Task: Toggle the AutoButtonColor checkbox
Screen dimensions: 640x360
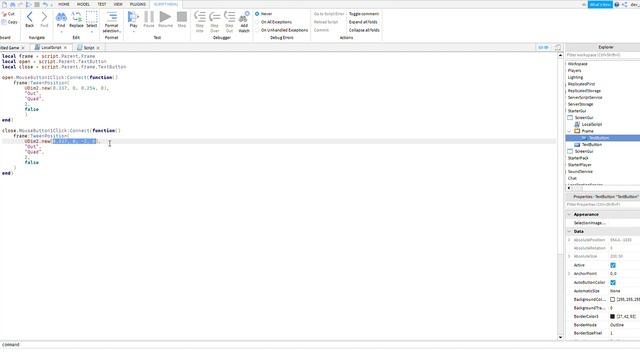Action: click(613, 282)
